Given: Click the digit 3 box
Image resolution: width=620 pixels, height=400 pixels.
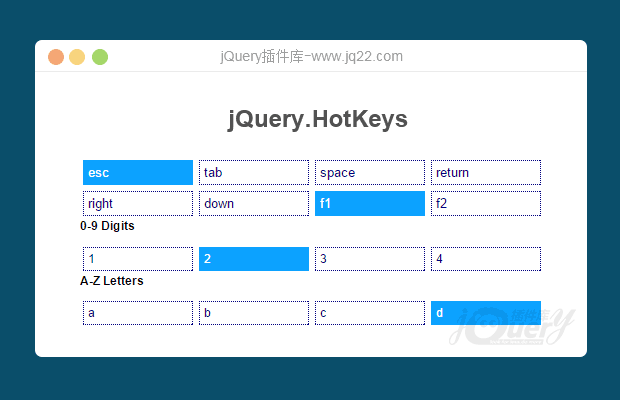Looking at the screenshot, I should [370, 259].
